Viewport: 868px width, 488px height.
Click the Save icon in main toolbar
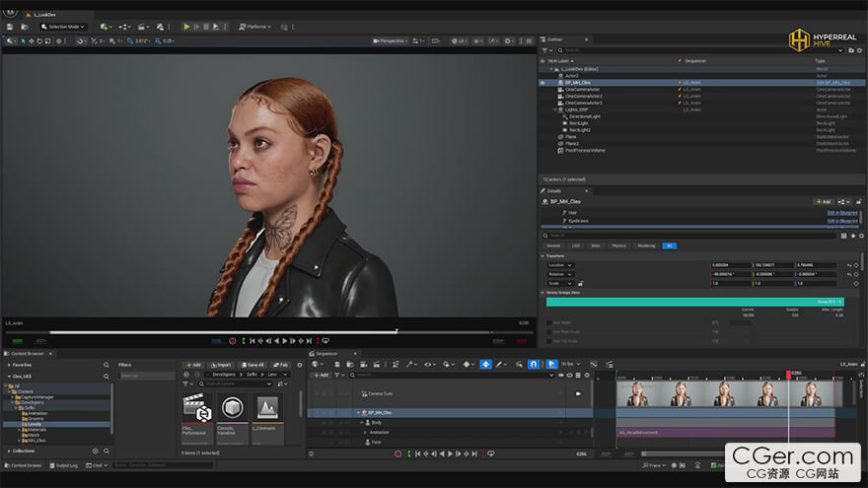pos(10,27)
